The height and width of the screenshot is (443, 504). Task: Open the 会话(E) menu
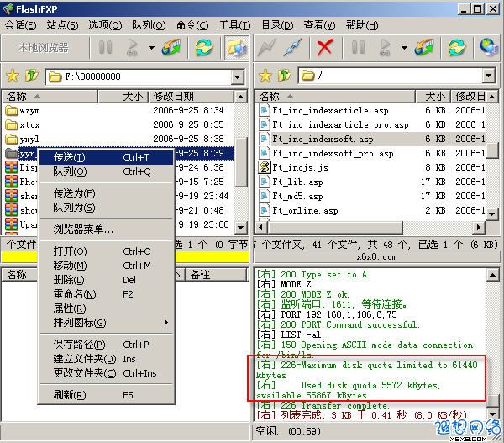click(x=20, y=25)
